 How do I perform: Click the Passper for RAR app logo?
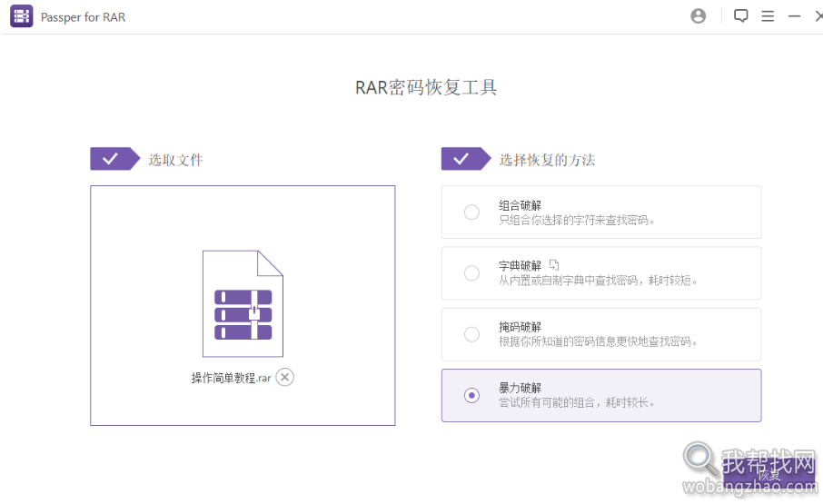click(x=22, y=16)
